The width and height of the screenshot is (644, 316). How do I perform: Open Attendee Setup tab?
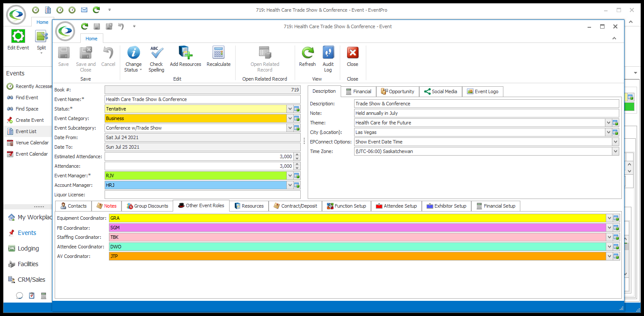[396, 206]
